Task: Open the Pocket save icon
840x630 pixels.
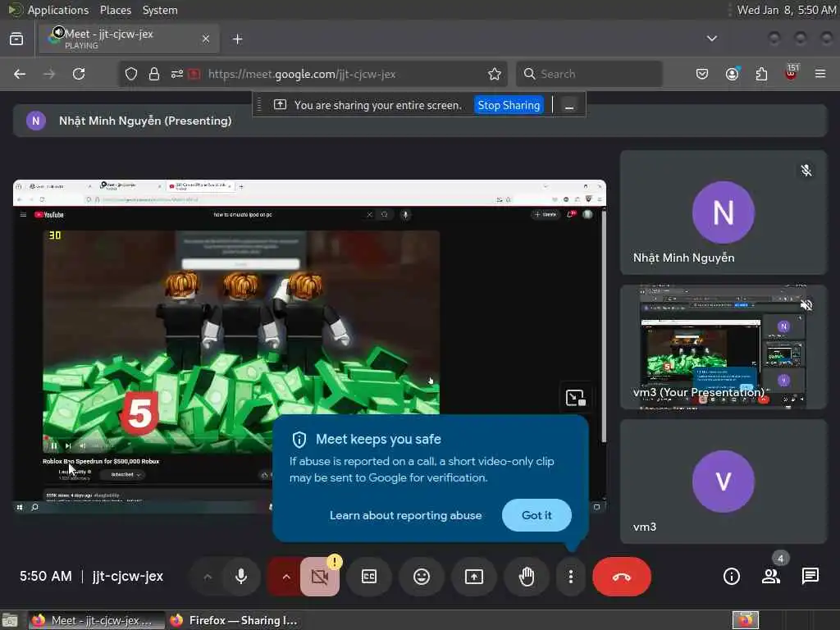Action: 702,74
